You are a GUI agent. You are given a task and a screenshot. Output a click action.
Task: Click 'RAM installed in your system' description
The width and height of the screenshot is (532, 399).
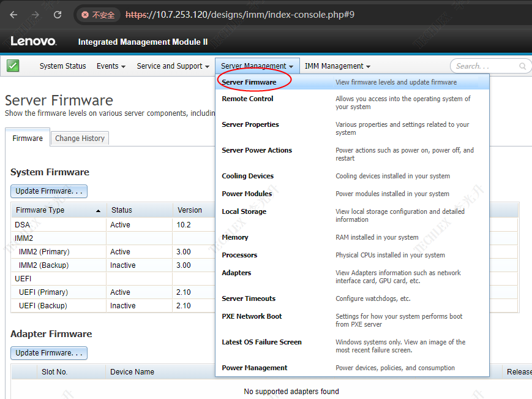(377, 237)
